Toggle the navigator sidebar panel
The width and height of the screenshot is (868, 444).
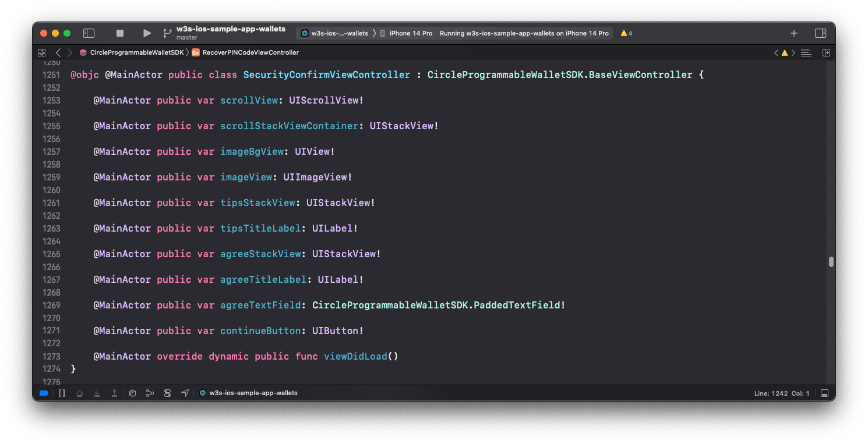click(x=89, y=33)
